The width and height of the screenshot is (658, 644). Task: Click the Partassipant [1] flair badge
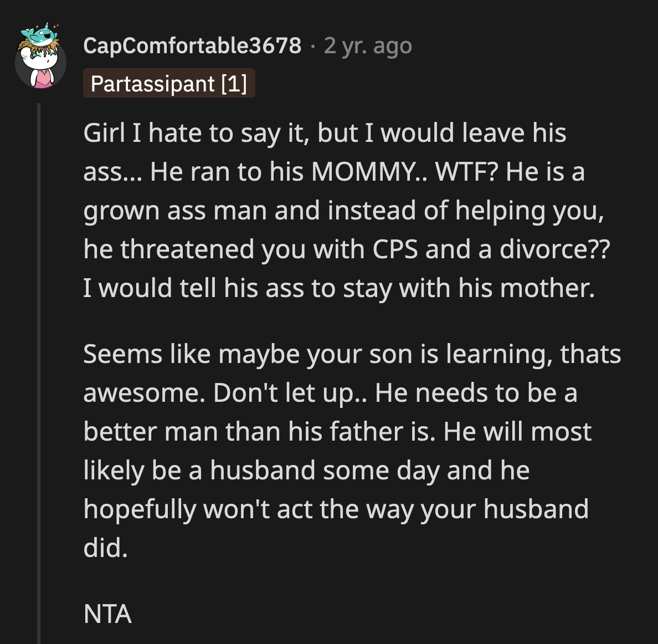[169, 84]
